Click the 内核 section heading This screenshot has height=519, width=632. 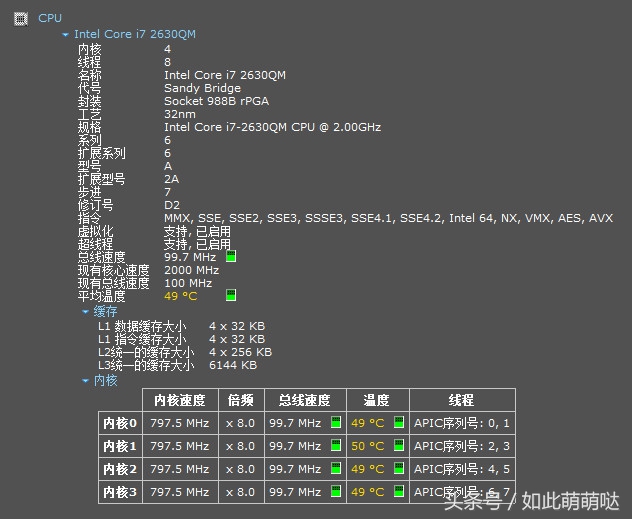pyautogui.click(x=106, y=380)
